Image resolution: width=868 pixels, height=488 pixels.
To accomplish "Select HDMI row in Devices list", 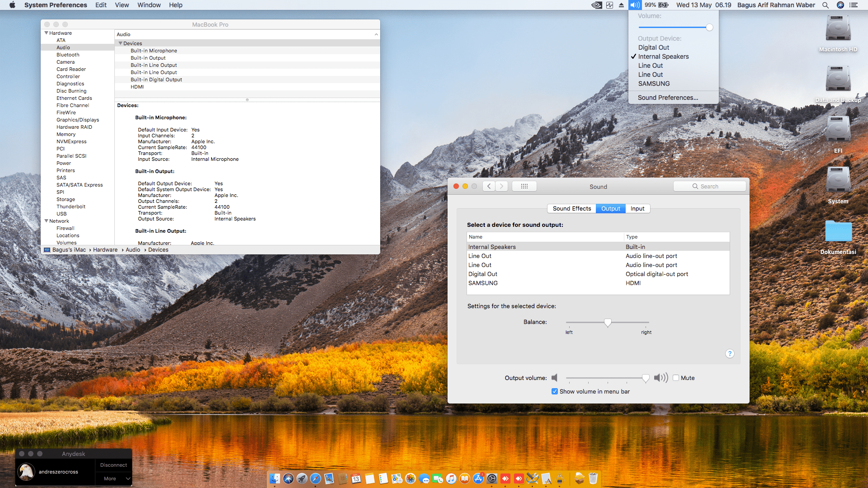I will tap(247, 87).
